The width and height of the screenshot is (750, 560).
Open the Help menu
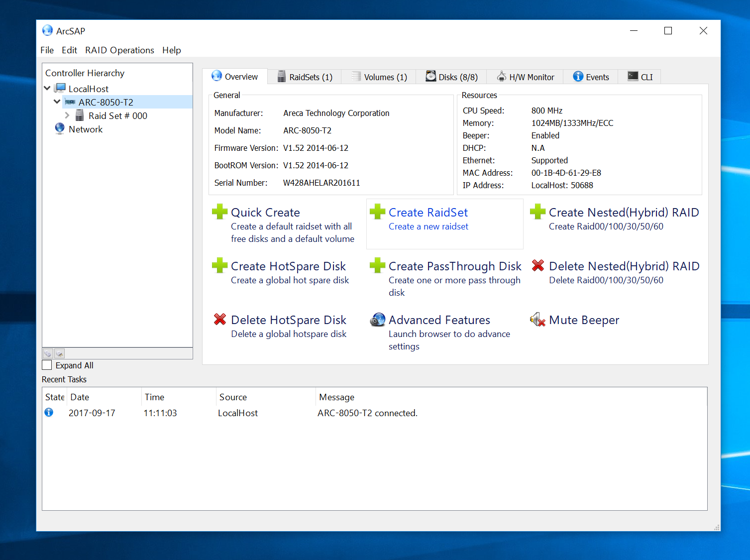coord(171,50)
